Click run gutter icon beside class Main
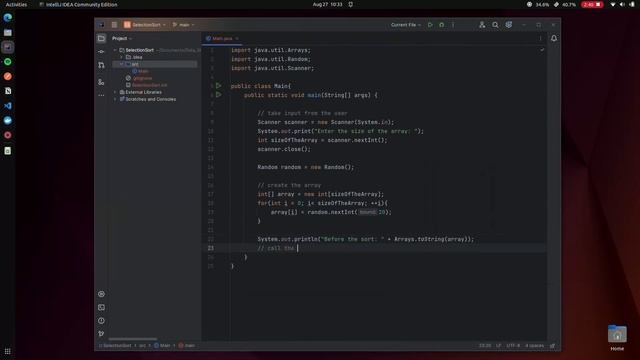This screenshot has width=640, height=360. [x=218, y=86]
